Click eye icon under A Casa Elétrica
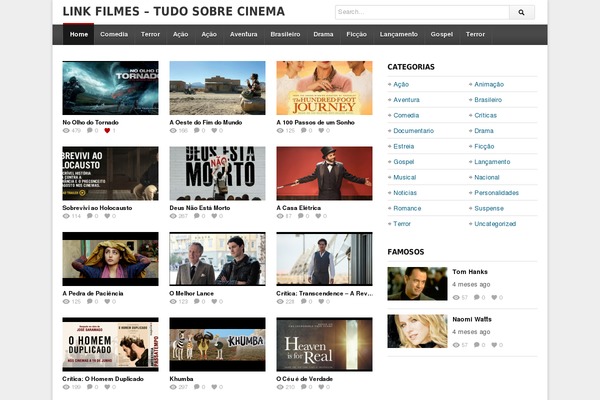This screenshot has height=400, width=600. (x=280, y=216)
